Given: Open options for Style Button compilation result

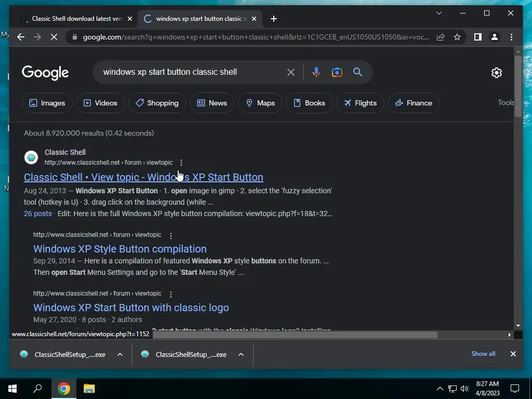Looking at the screenshot, I should pyautogui.click(x=170, y=235).
